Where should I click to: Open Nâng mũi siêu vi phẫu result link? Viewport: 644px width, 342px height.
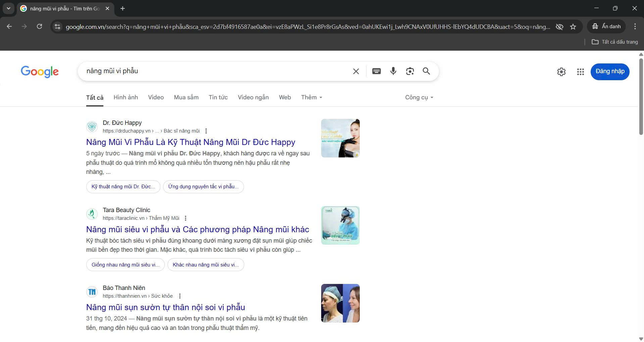pyautogui.click(x=198, y=229)
